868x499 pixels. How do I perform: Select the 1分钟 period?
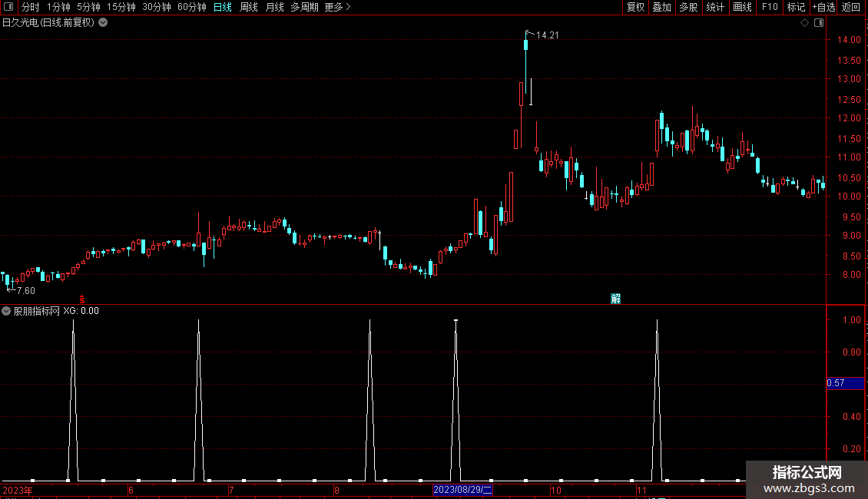pos(58,7)
